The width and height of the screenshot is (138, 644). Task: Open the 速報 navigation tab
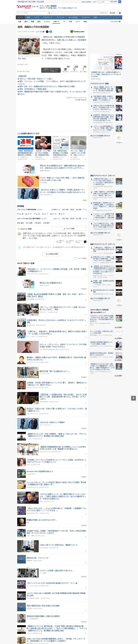click(x=28, y=17)
